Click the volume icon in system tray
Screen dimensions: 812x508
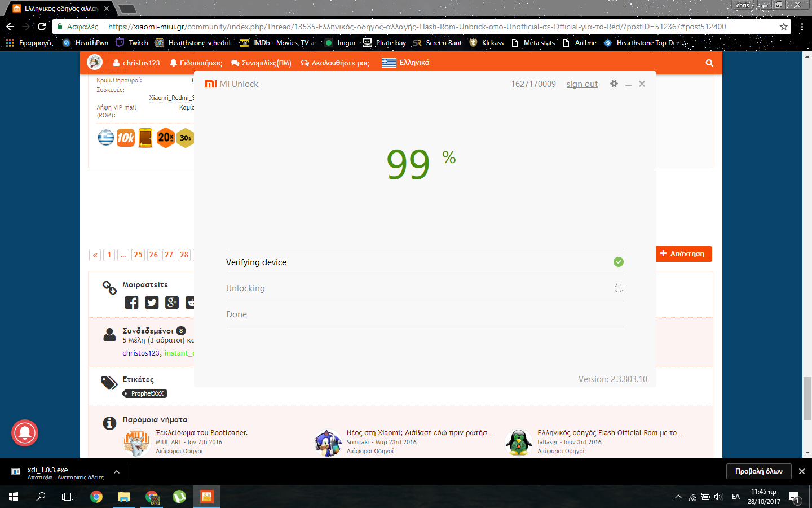click(x=718, y=497)
